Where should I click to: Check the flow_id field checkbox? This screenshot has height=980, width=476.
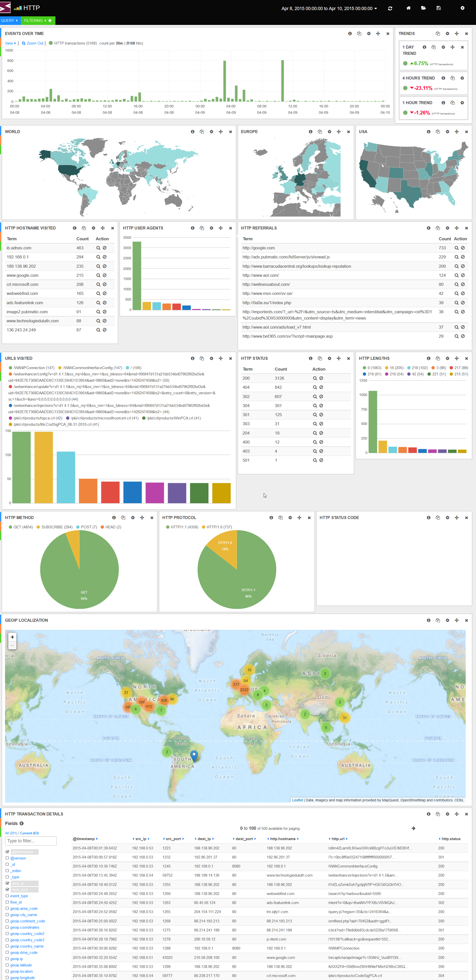(7, 903)
